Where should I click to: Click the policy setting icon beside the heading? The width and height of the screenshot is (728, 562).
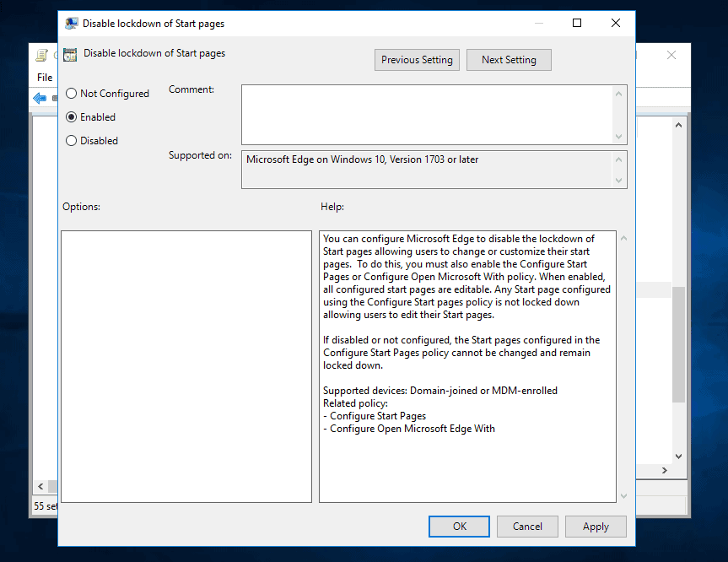(x=70, y=55)
